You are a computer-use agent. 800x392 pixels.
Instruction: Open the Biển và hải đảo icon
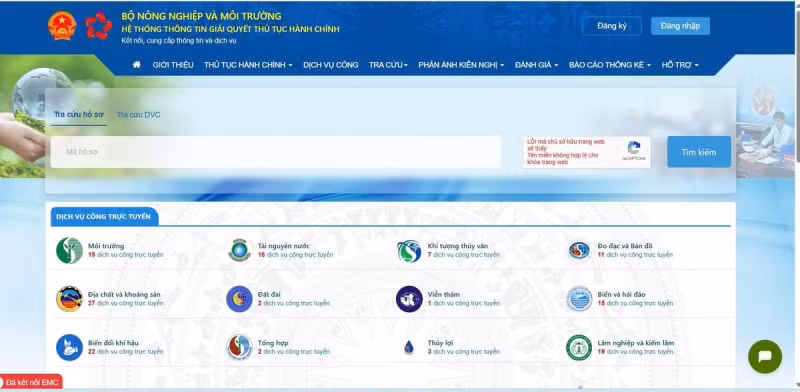[579, 299]
